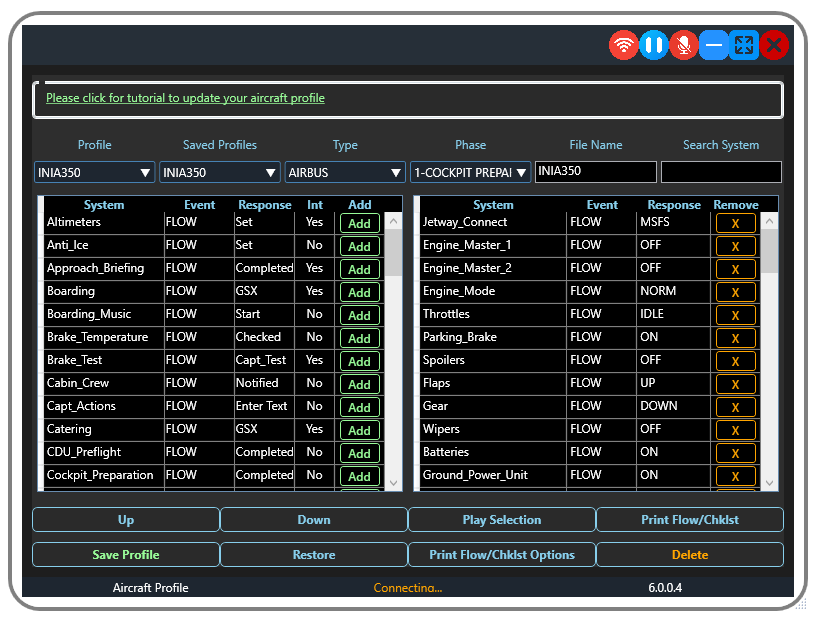Open the aircraft profile tutorial link

tap(185, 98)
